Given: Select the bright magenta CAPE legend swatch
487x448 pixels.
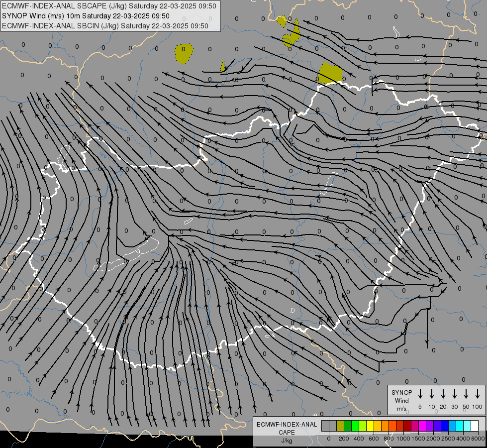Looking at the screenshot, I should tap(422, 426).
